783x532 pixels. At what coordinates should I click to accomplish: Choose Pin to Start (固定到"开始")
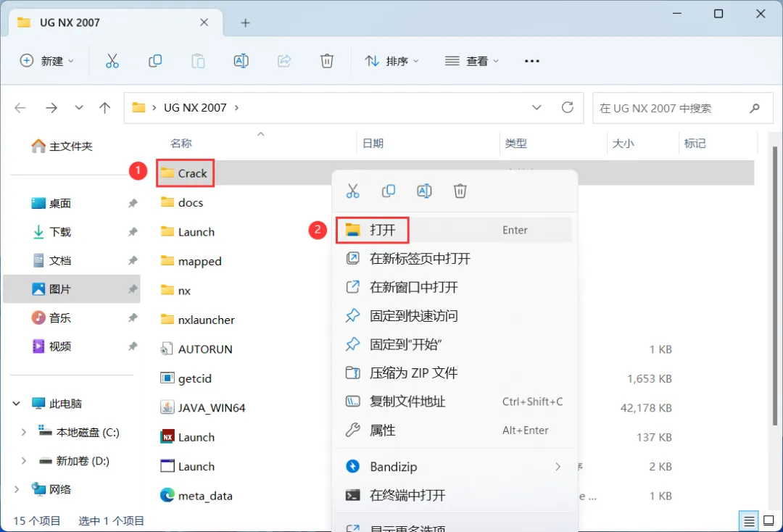454,344
